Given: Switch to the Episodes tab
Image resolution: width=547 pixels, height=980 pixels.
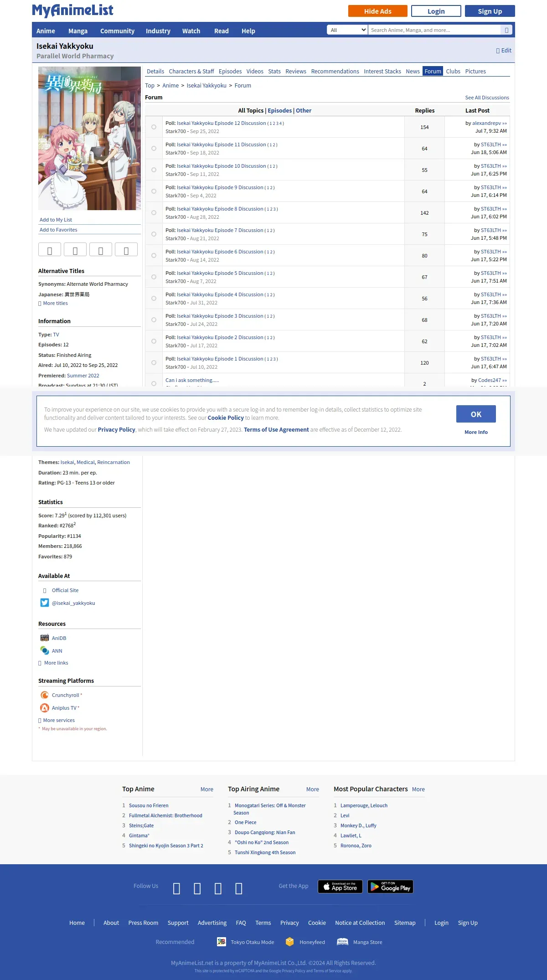Looking at the screenshot, I should click(x=230, y=72).
